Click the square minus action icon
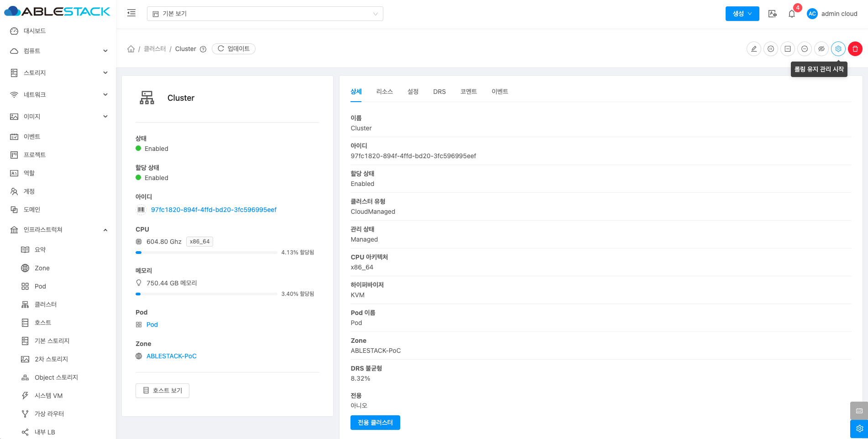The image size is (868, 439). pyautogui.click(x=788, y=49)
